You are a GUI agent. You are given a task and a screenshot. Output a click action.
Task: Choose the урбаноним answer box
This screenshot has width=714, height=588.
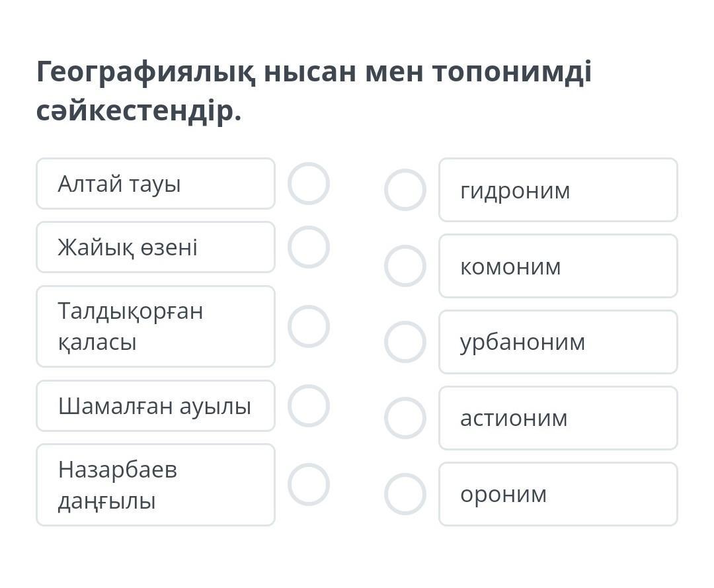pos(558,342)
